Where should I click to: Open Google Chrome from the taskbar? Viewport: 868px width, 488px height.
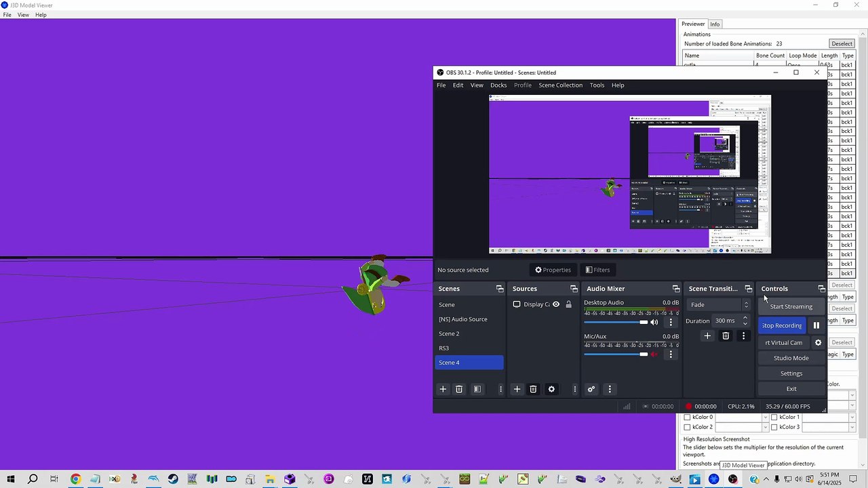[75, 479]
